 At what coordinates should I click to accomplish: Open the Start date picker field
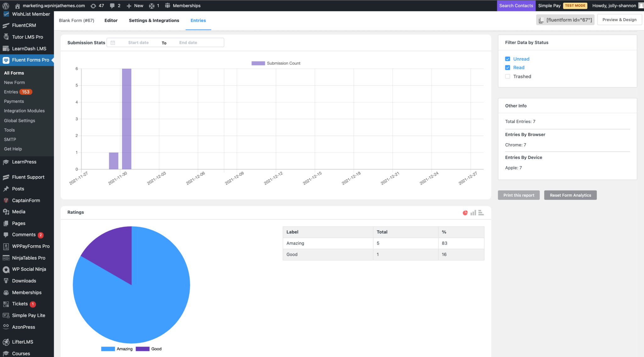pos(138,42)
